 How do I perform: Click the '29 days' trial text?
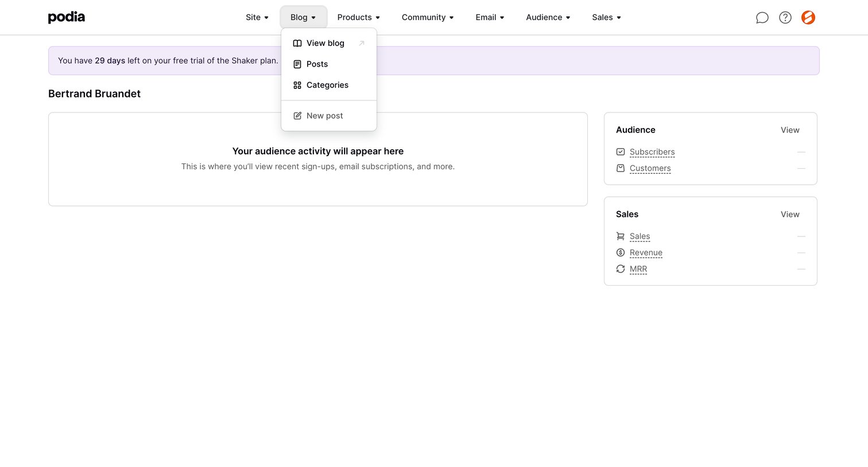tap(110, 61)
